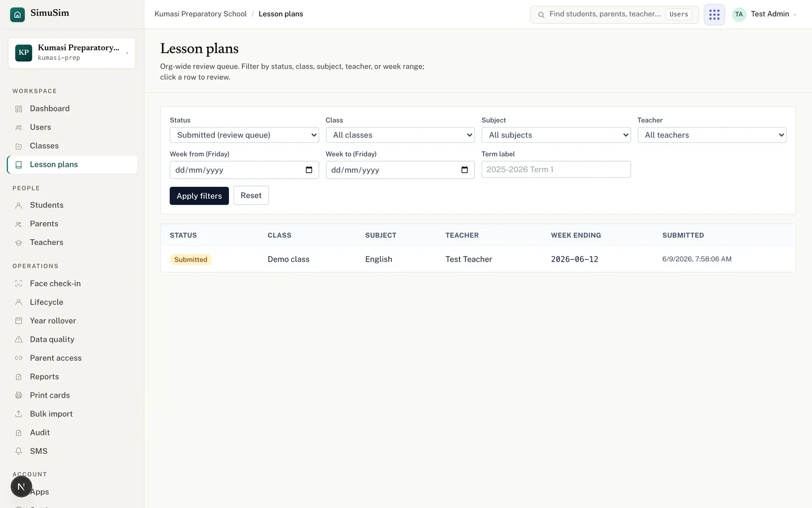This screenshot has height=508, width=812.
Task: Click the TA avatar badge
Action: [x=739, y=14]
